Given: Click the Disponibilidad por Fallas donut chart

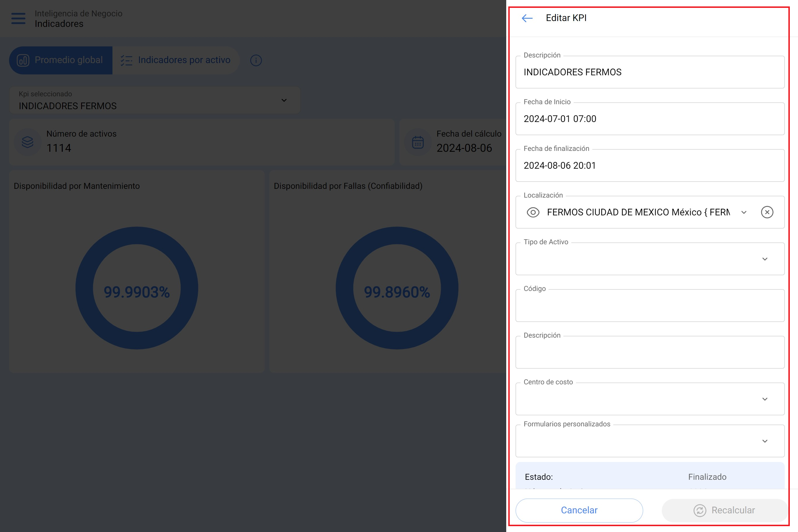Looking at the screenshot, I should (397, 288).
